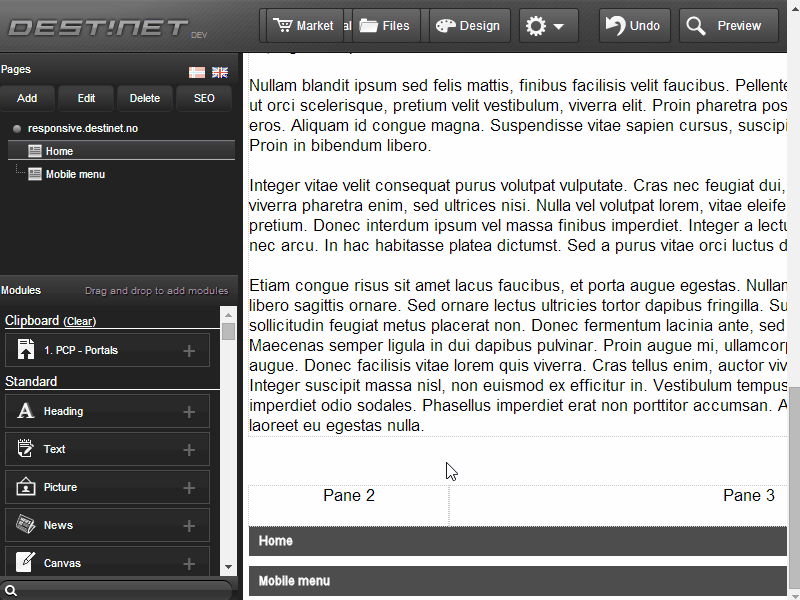
Task: Open the Files manager
Action: tap(385, 26)
